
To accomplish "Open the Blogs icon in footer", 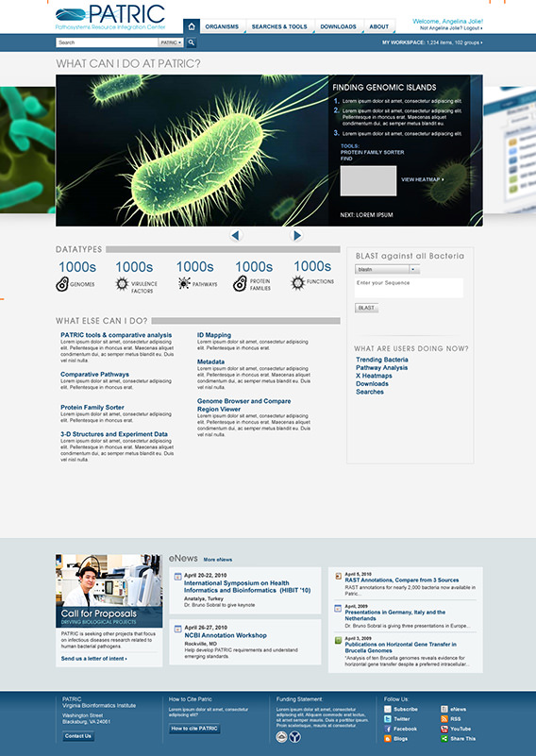I will pyautogui.click(x=388, y=739).
